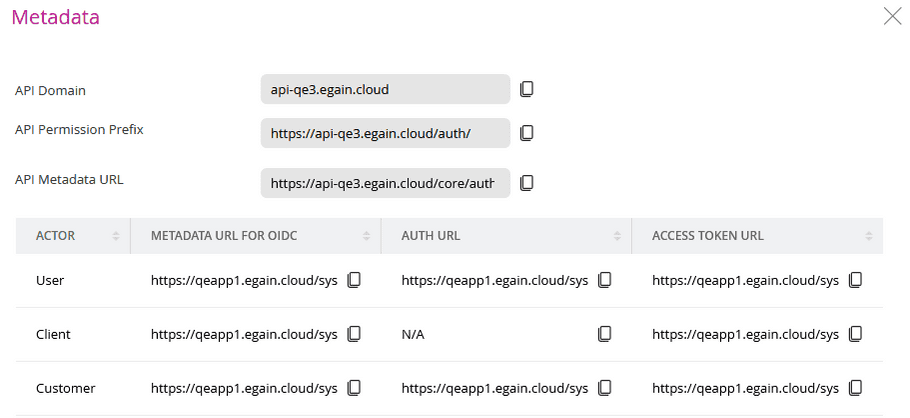Sort by Auth URL column

[617, 236]
